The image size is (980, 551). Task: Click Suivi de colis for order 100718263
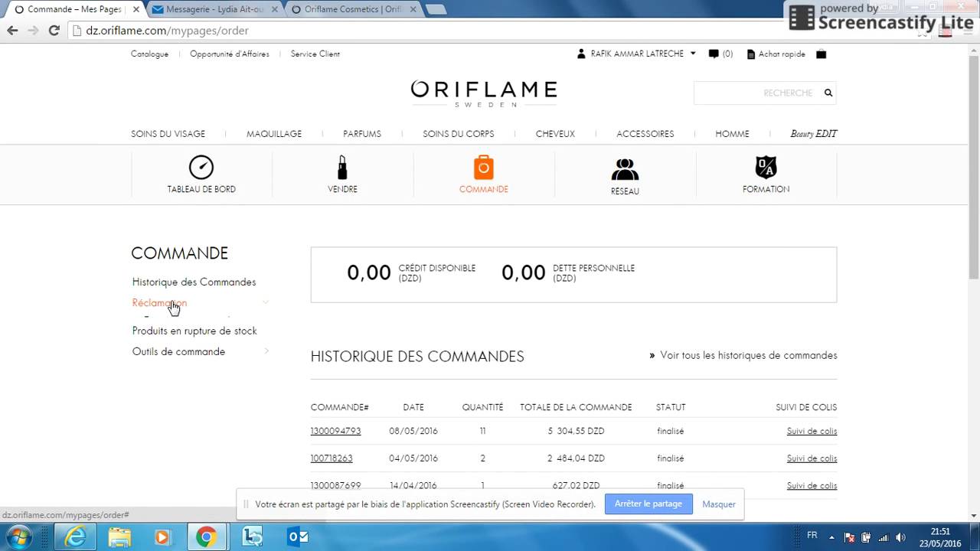tap(812, 458)
